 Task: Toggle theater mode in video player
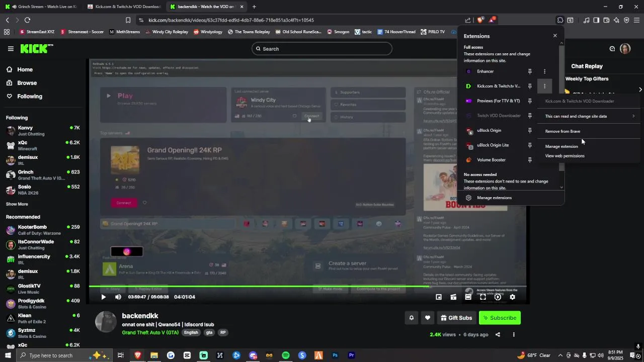tap(468, 297)
